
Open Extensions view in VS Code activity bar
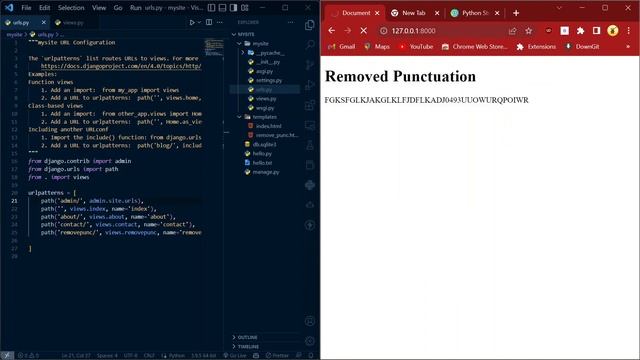[310, 105]
